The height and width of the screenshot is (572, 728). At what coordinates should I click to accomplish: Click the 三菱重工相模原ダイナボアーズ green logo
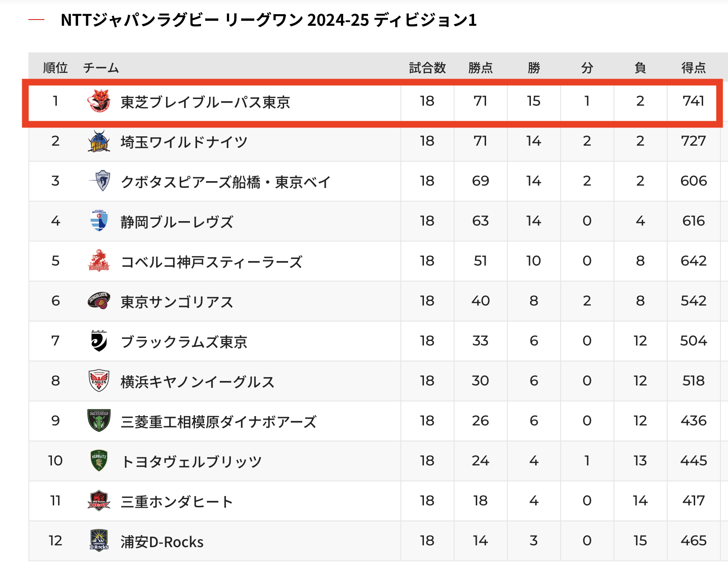pos(99,421)
